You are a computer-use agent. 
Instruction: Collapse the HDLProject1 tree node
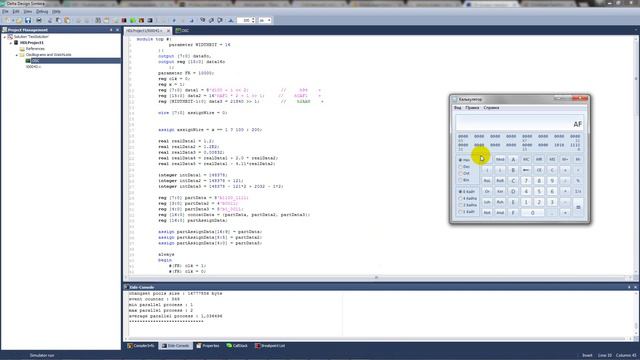point(11,42)
